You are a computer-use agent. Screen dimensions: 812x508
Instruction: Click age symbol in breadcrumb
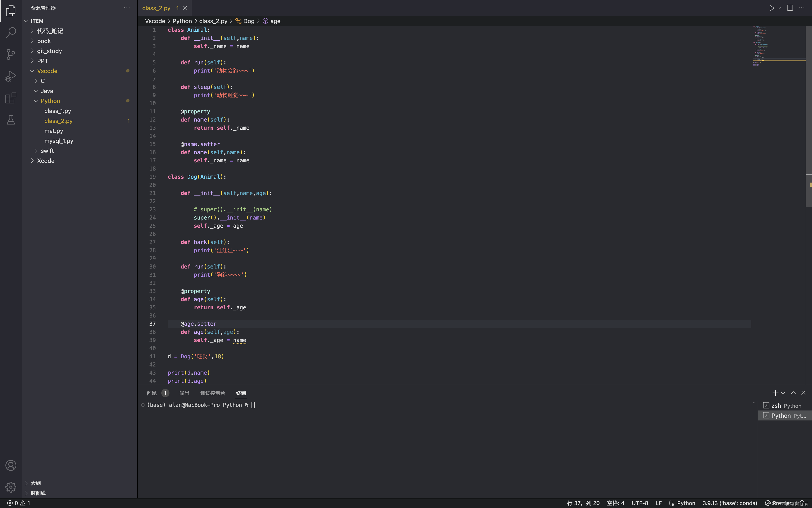click(x=272, y=21)
